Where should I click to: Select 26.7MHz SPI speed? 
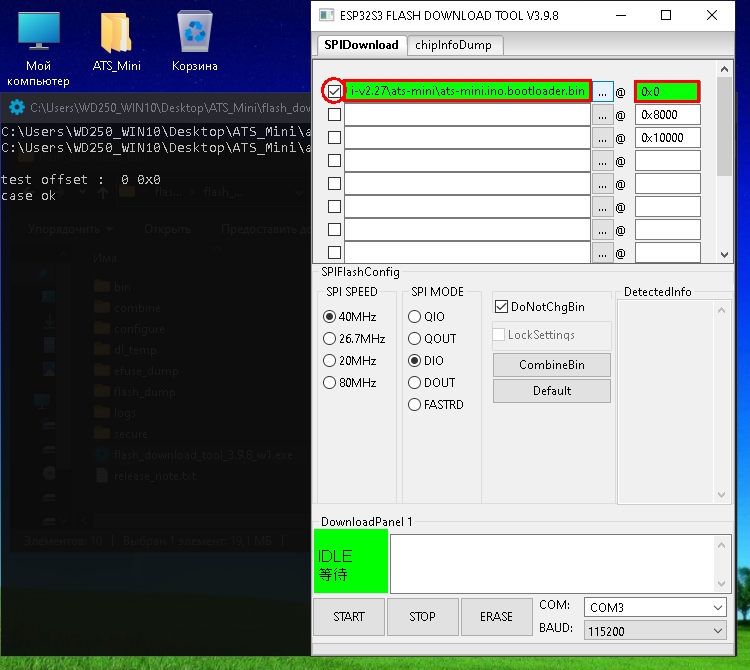tap(354, 339)
